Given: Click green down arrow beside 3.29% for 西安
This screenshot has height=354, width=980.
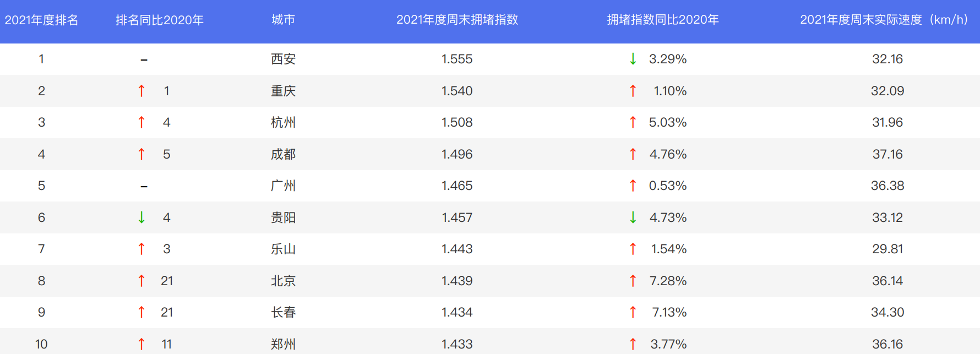Looking at the screenshot, I should pos(633,59).
